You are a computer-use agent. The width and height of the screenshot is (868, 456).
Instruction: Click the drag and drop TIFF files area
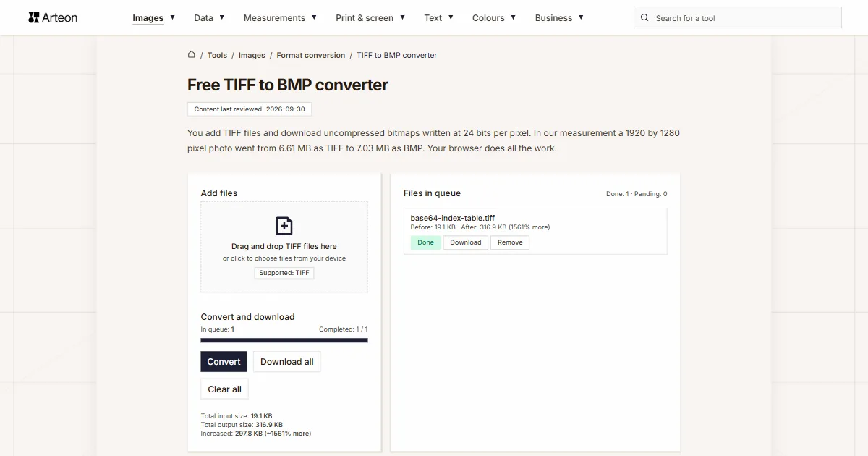point(284,247)
